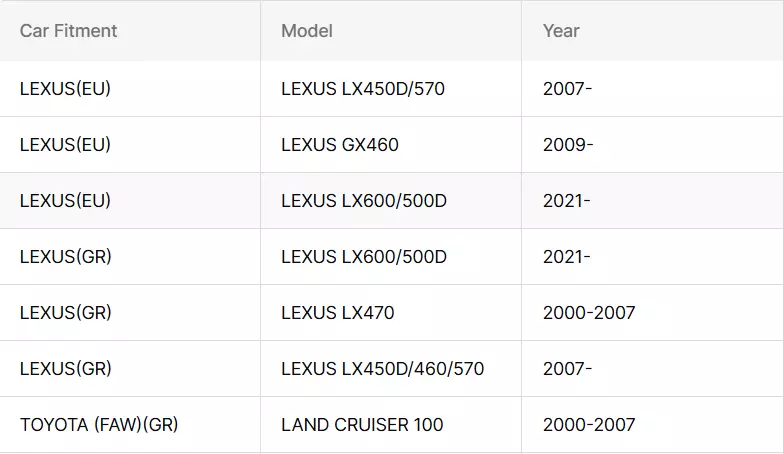
Task: Click LEXUS LX600/500D in the highlighted row
Action: (364, 201)
